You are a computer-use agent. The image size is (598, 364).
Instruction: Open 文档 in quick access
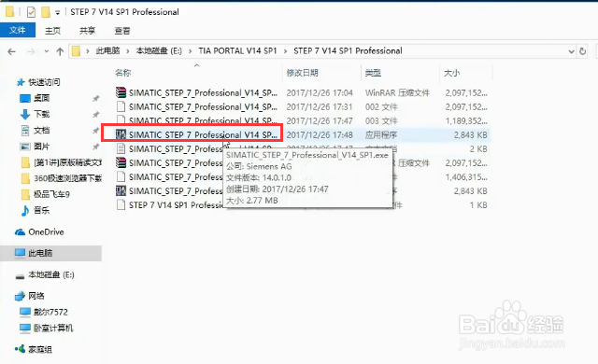tap(41, 131)
